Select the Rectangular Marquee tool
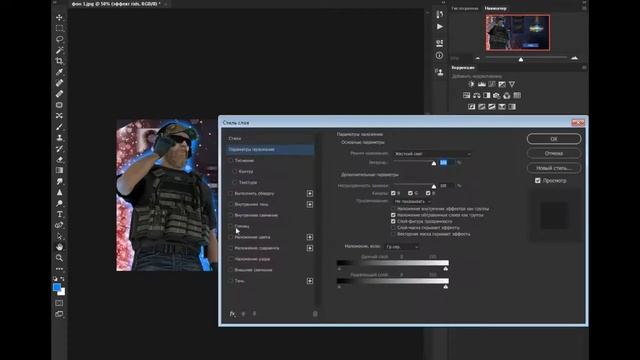 pyautogui.click(x=60, y=28)
